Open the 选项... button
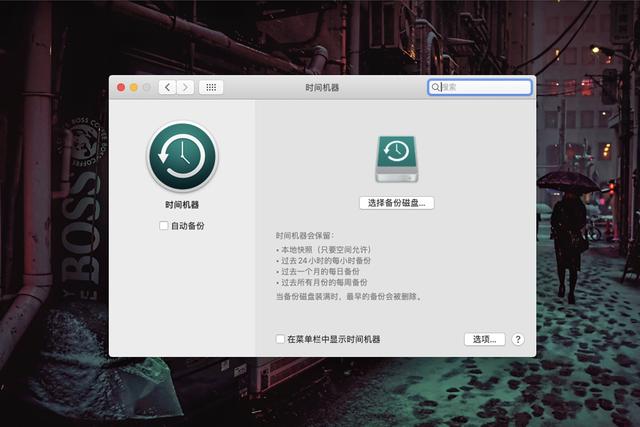640x427 pixels. [x=484, y=339]
